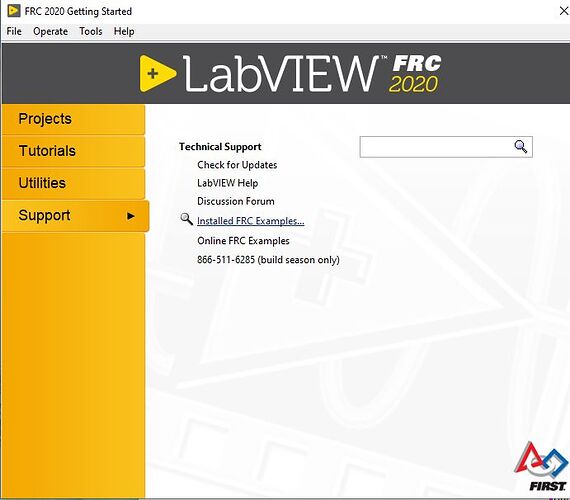Open Installed FRC Examples link
Viewport: 570px width, 500px height.
250,221
